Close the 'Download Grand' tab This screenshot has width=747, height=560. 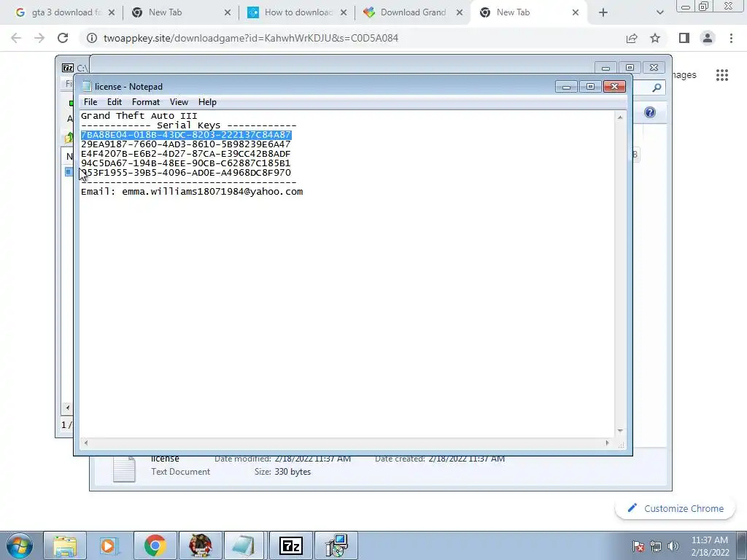tap(460, 12)
